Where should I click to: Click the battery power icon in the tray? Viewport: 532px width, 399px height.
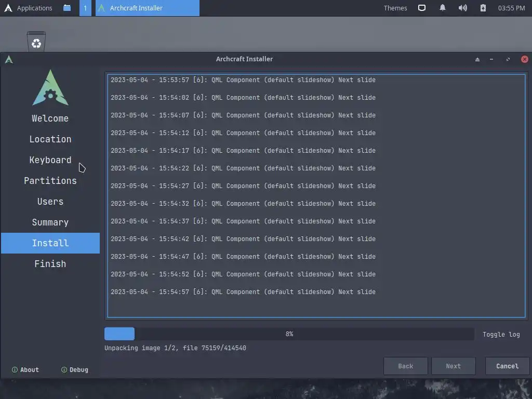tap(483, 8)
